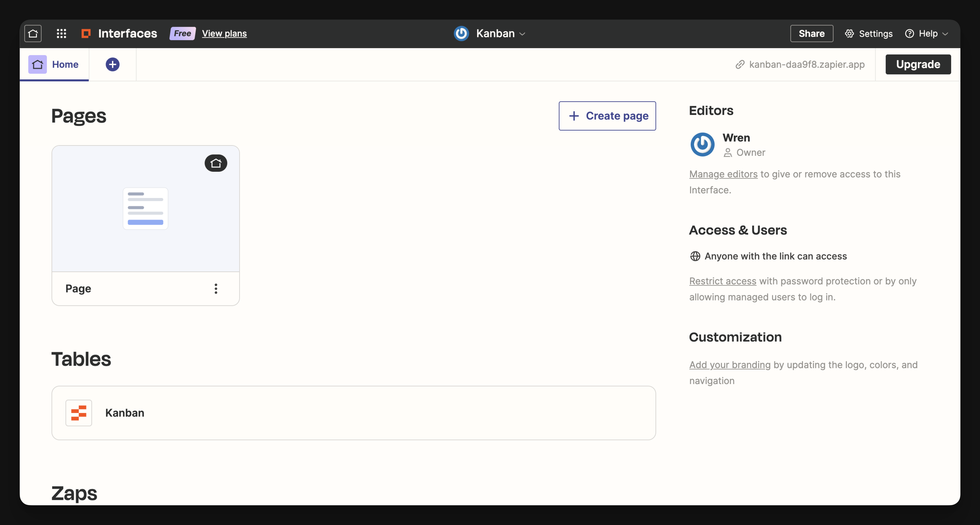Click the Owner role label
980x525 pixels.
(750, 152)
